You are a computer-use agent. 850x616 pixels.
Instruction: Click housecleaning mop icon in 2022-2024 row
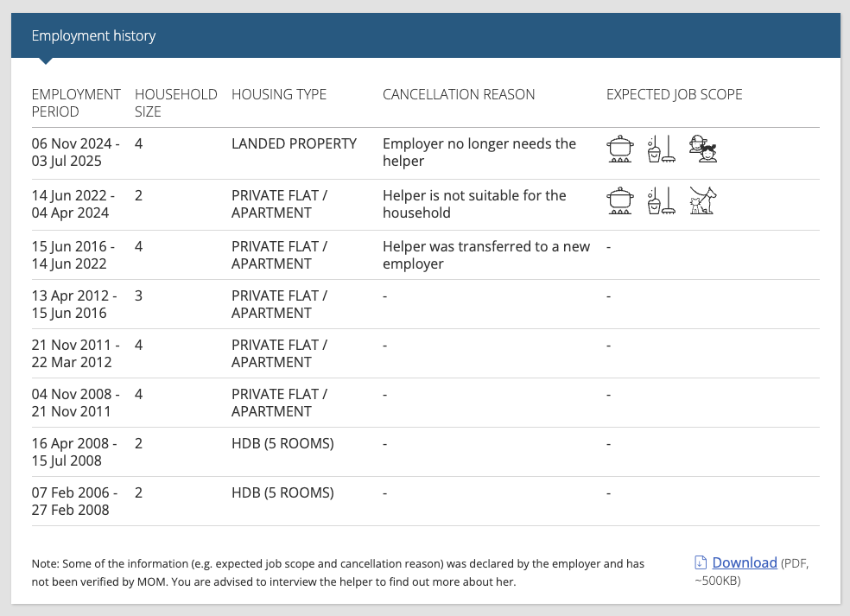click(x=662, y=200)
